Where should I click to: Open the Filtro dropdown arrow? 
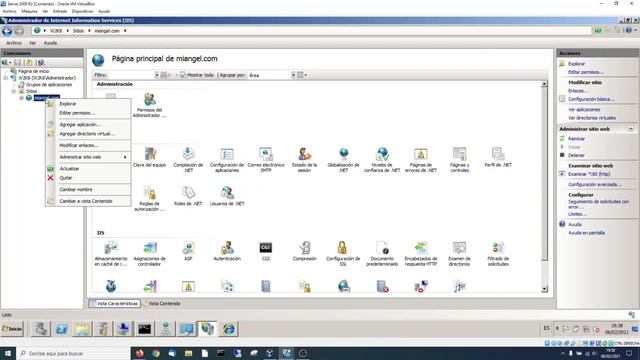tap(156, 76)
